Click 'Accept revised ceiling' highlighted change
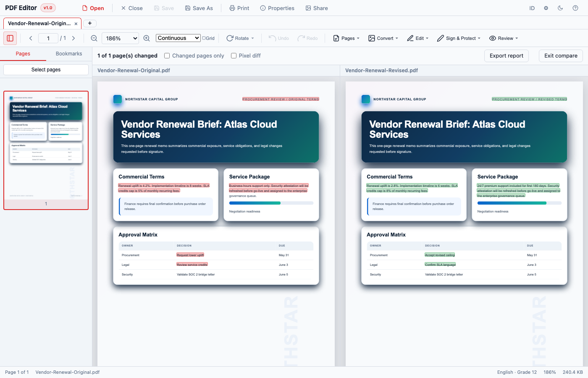588x378 pixels. (x=440, y=255)
